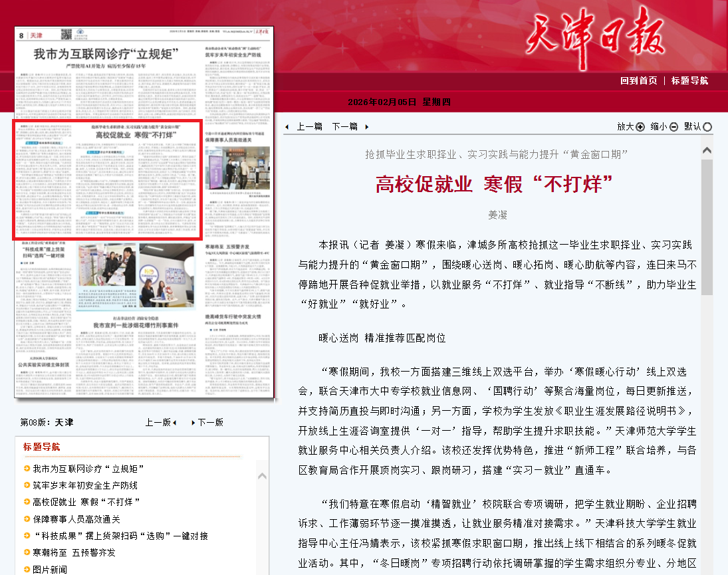Click left arrow icon before 上一篇

click(x=287, y=127)
